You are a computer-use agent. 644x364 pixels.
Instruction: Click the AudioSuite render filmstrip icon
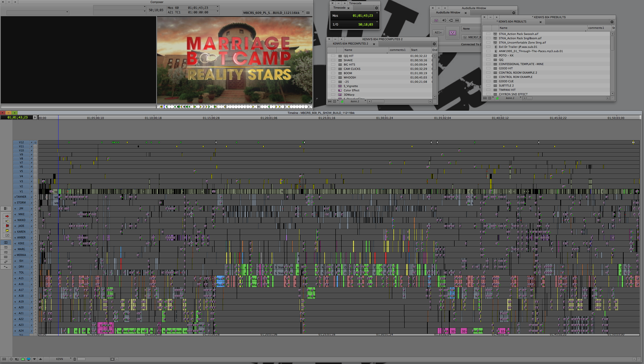click(x=451, y=20)
